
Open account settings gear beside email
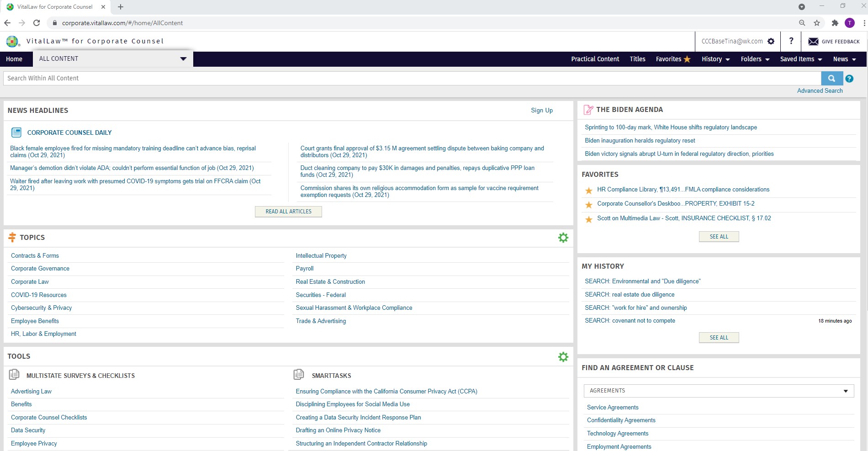coord(771,41)
